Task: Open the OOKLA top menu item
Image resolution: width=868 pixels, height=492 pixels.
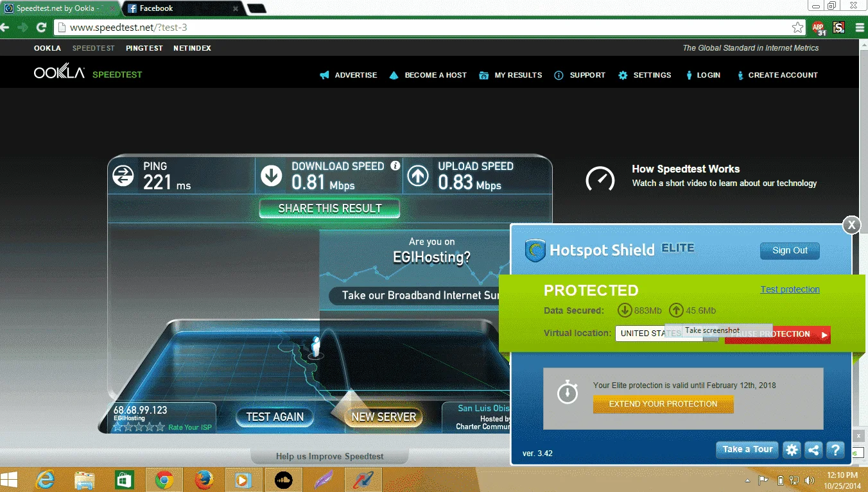Action: click(x=48, y=48)
